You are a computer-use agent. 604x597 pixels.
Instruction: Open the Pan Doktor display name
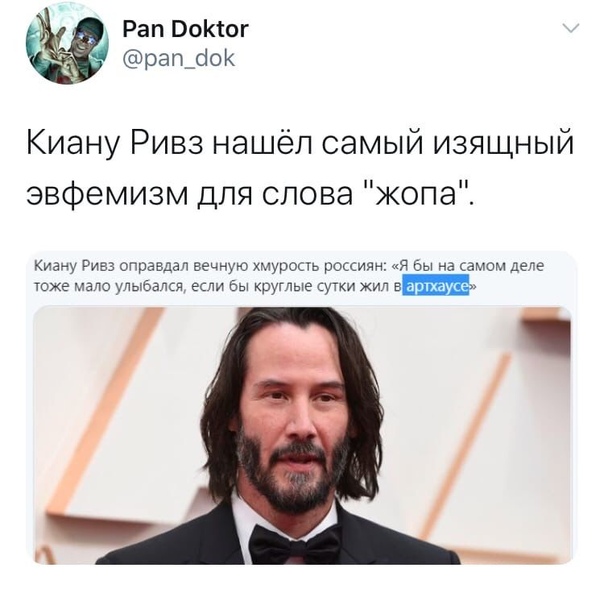[185, 29]
